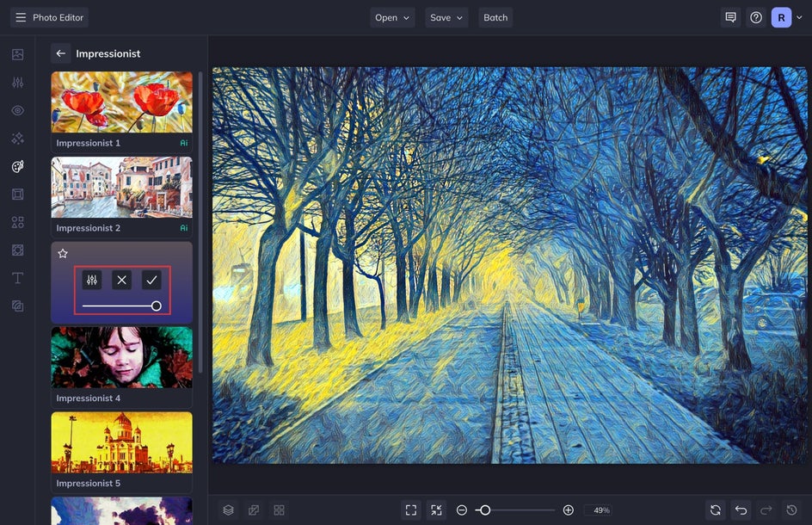Click the fit to screen icon
812x525 pixels.
tap(411, 510)
